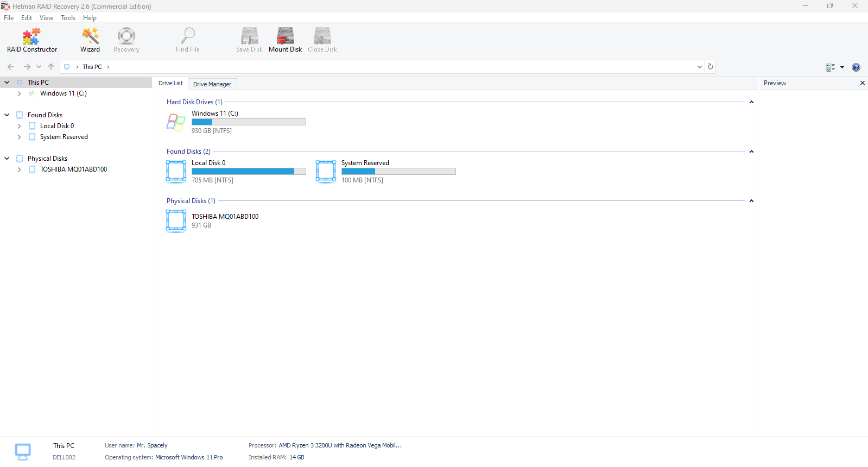Click the computer icon in the address bar
Screen dimensions: 868x467
[x=67, y=67]
